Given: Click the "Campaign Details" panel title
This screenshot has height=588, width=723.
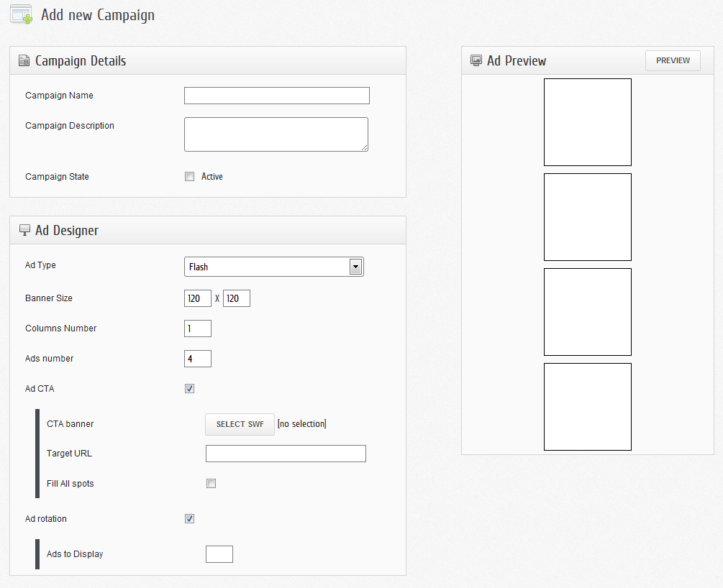Looking at the screenshot, I should point(81,61).
